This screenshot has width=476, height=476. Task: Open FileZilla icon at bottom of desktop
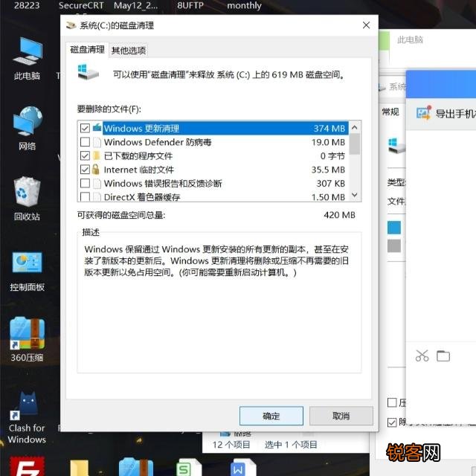27,466
